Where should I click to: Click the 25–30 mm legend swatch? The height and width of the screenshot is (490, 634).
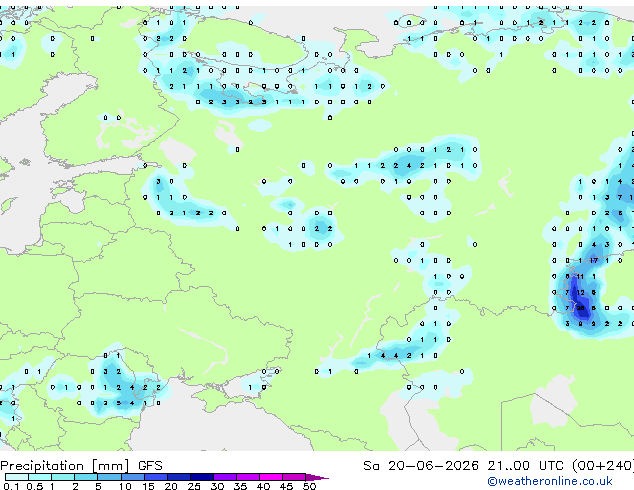(x=202, y=477)
